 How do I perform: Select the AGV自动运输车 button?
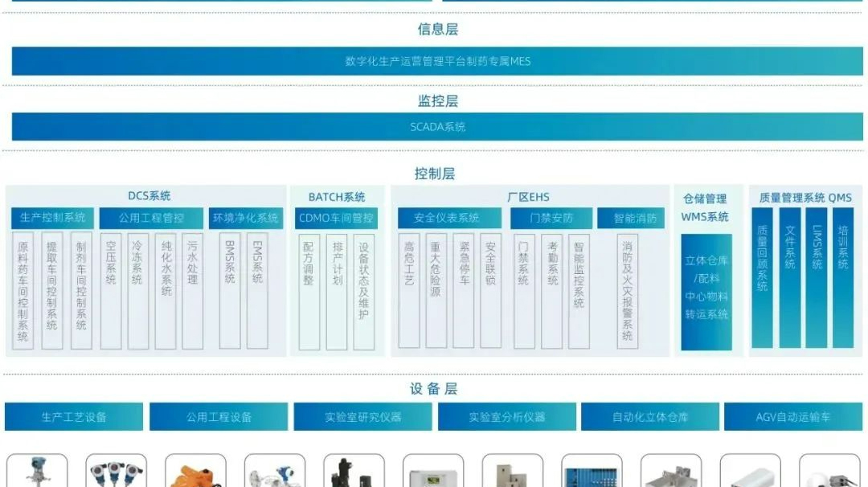(793, 417)
